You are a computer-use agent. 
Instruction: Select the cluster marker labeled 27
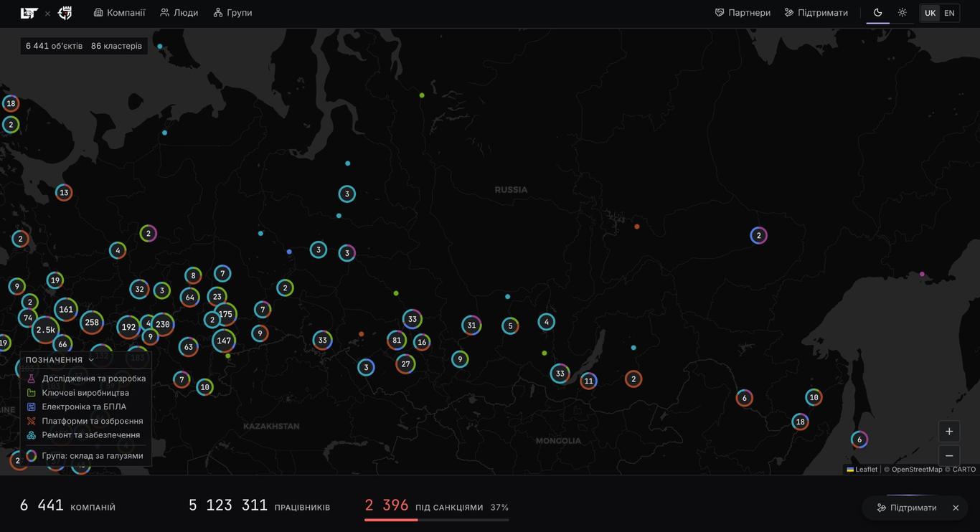click(x=405, y=364)
